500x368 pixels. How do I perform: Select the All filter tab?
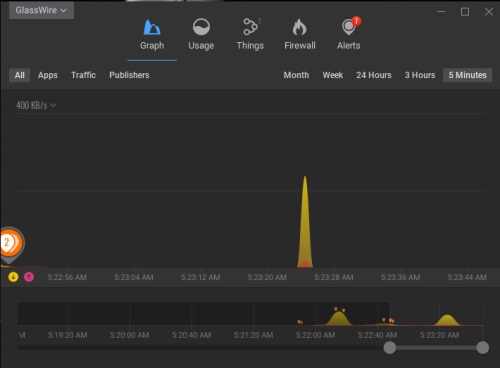(20, 75)
